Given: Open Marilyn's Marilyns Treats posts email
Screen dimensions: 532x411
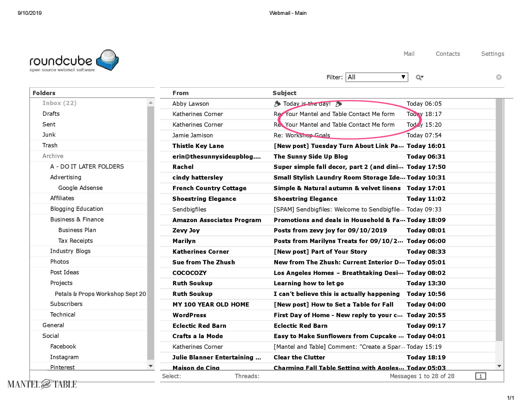Looking at the screenshot, I should (328, 241).
